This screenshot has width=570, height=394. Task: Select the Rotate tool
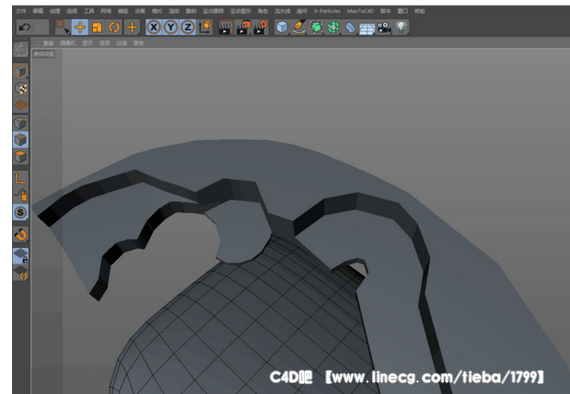[x=114, y=27]
